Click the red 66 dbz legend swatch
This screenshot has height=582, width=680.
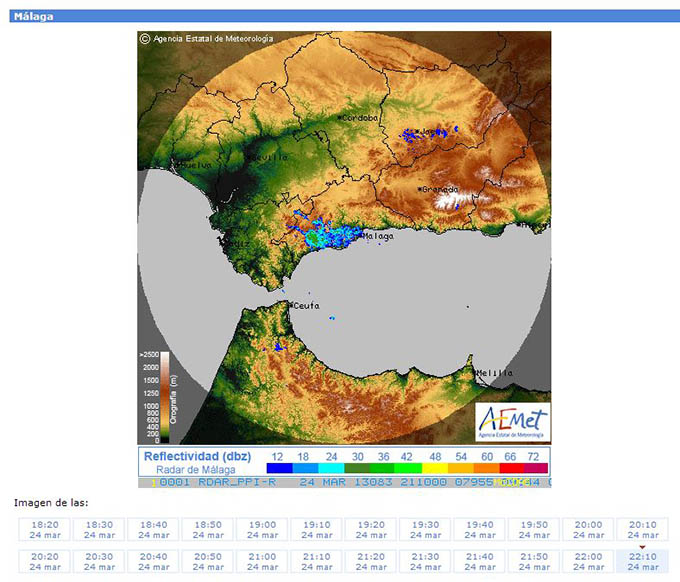coord(510,468)
